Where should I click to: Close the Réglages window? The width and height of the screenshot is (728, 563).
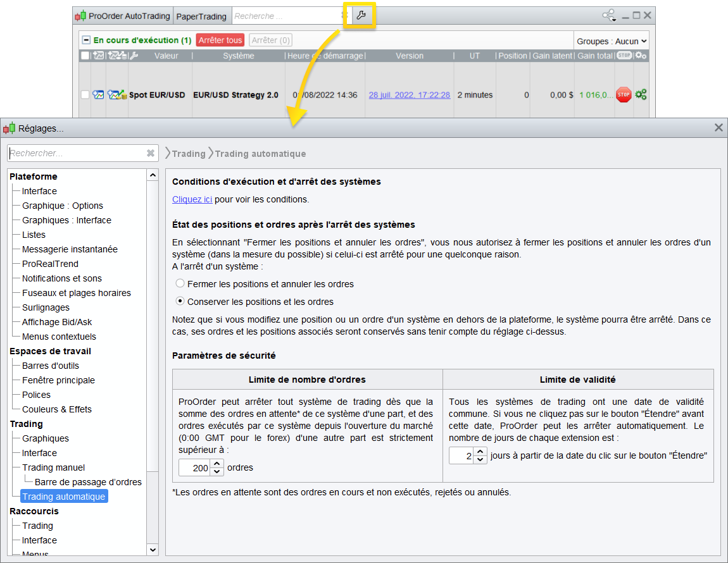pos(719,128)
